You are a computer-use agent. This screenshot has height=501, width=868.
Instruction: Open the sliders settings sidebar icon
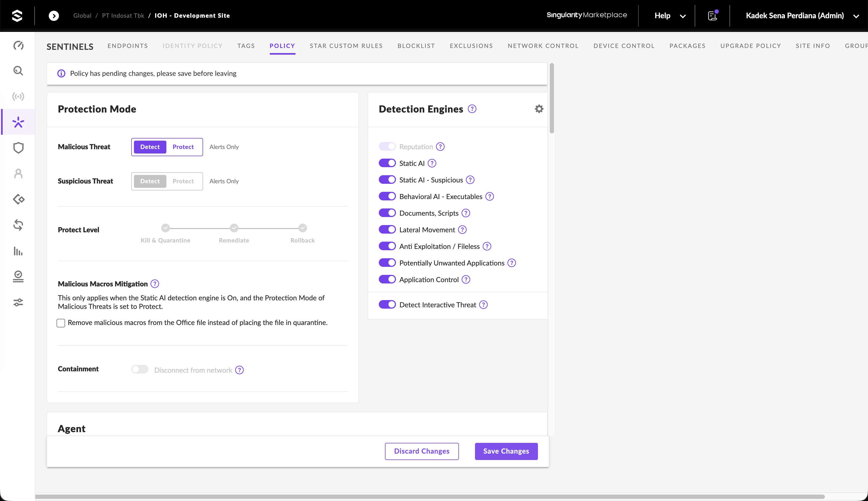pos(18,302)
